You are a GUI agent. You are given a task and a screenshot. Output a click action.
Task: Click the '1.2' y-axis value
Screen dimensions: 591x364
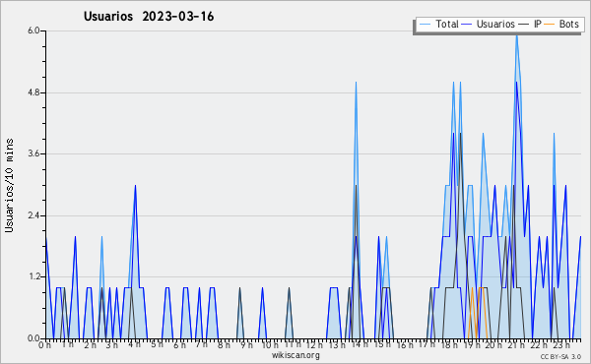click(33, 277)
